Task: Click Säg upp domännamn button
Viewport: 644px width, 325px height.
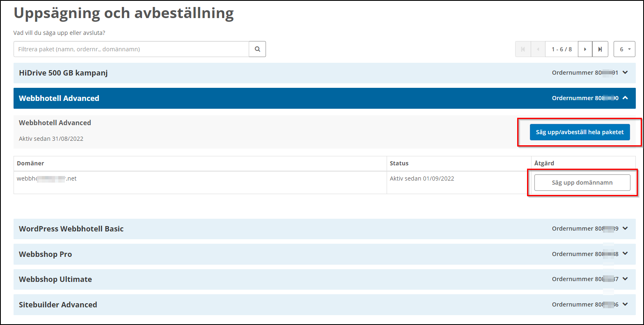Action: coord(582,183)
